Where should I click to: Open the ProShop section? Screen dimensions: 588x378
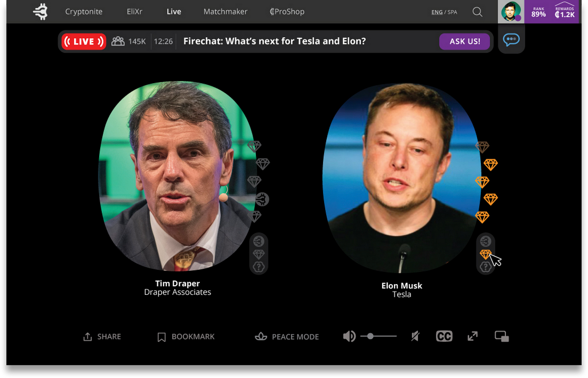pos(287,12)
